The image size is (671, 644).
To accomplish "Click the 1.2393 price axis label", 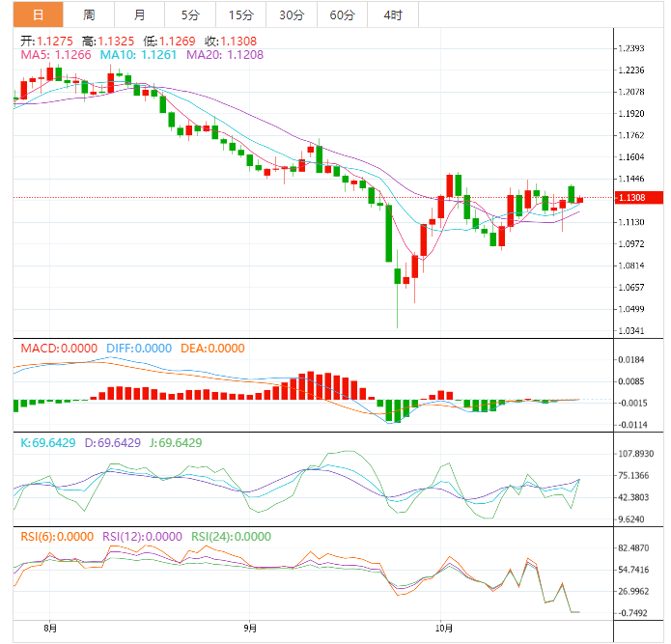I will point(631,48).
